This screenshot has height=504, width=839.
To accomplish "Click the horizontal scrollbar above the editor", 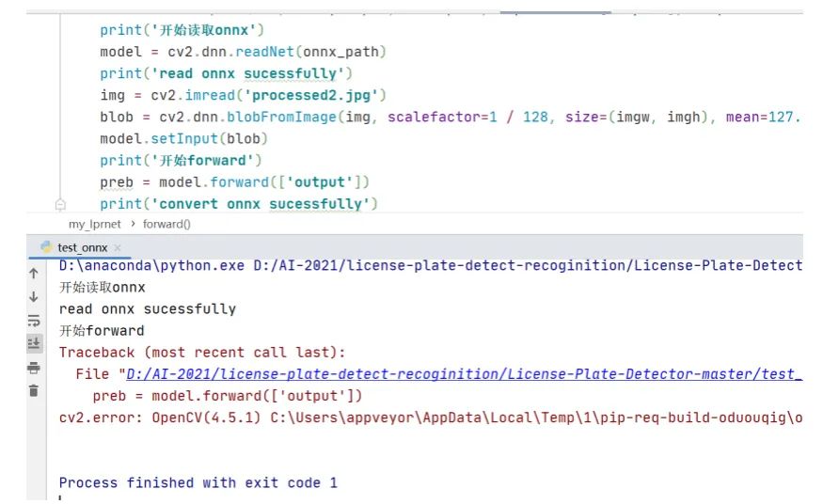I will point(555,12).
